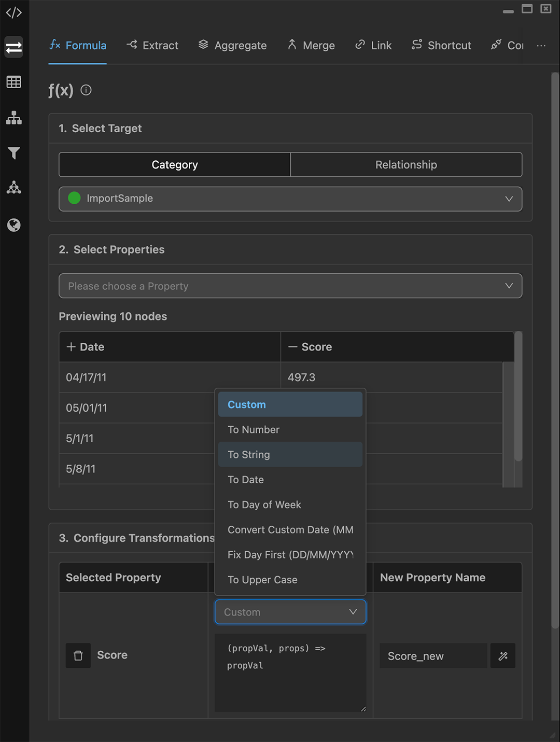Select the table view sidebar icon
Screen dimensions: 560x742
(x=14, y=82)
